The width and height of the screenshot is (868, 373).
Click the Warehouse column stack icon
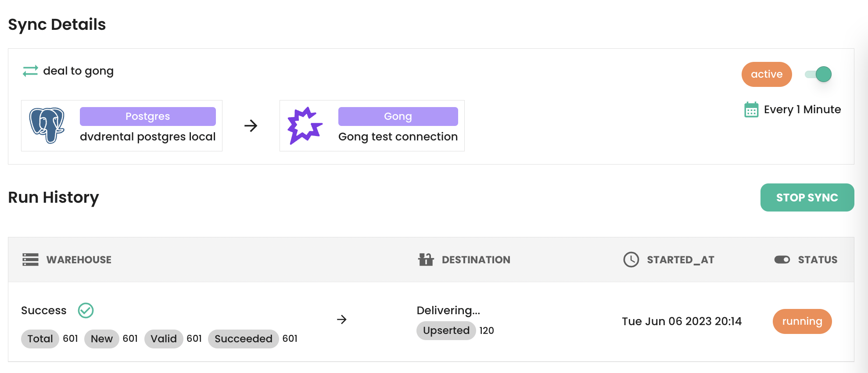(30, 260)
